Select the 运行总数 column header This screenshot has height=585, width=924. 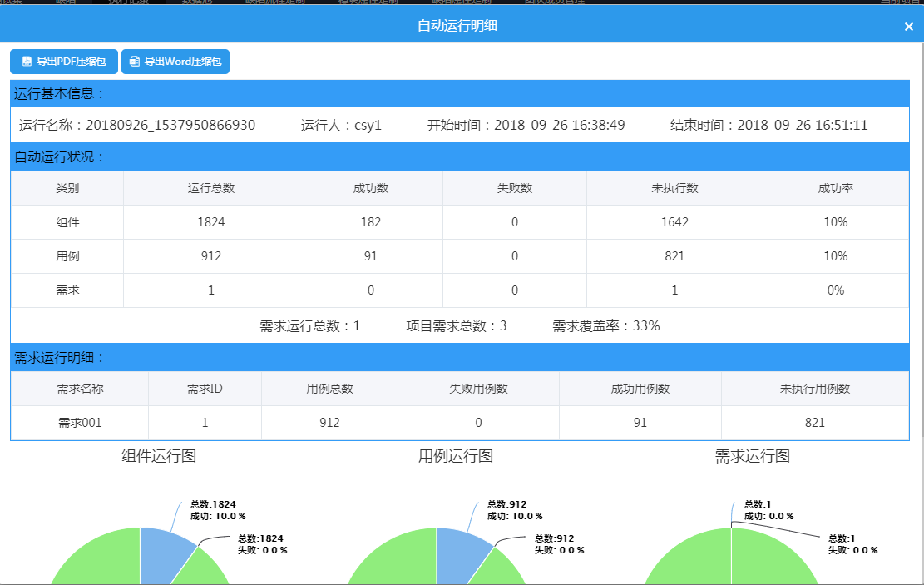[x=211, y=188]
